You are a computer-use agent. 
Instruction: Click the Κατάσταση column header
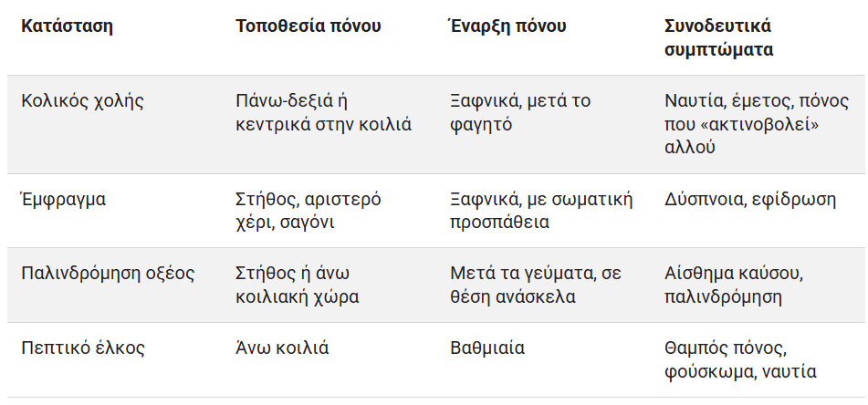tap(67, 26)
